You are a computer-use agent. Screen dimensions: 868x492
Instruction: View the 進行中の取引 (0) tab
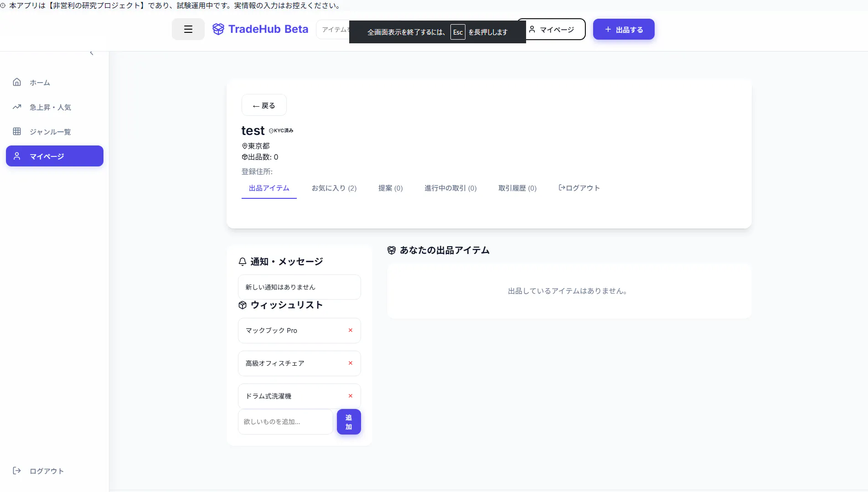pyautogui.click(x=450, y=188)
